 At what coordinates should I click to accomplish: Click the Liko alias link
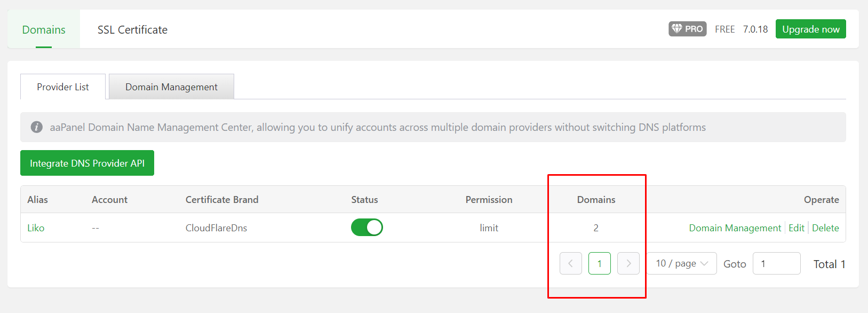point(36,228)
